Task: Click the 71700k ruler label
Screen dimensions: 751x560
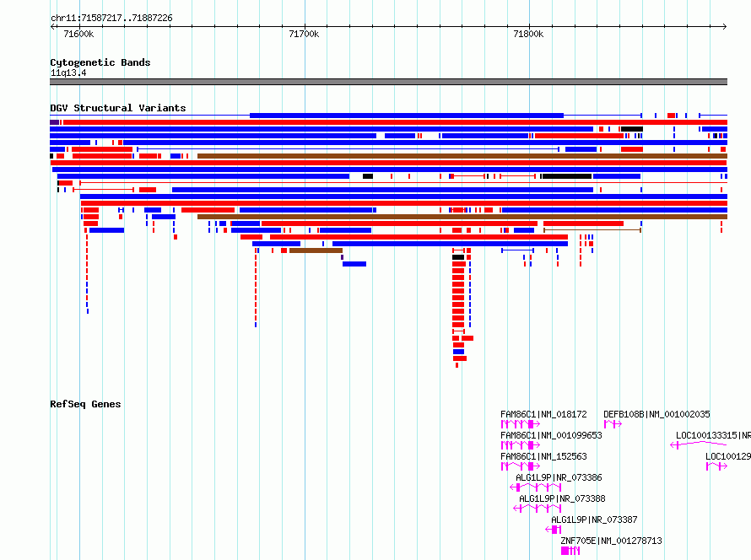Action: [x=304, y=34]
